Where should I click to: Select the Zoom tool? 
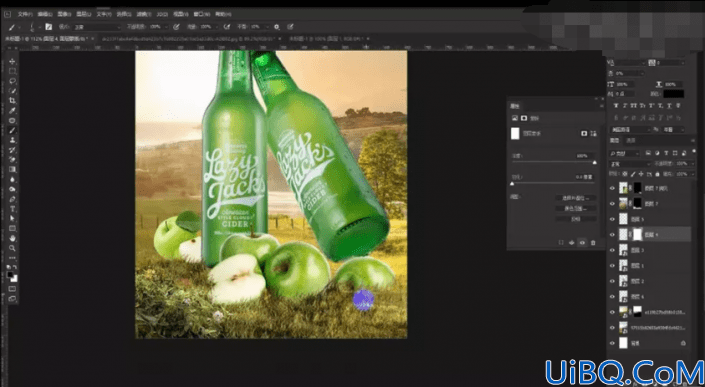[x=13, y=248]
